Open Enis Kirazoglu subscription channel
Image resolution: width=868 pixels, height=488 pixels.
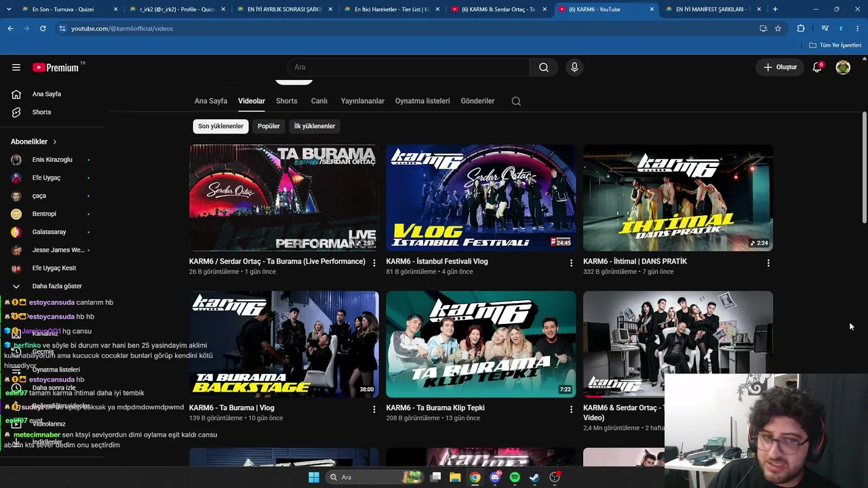click(53, 159)
